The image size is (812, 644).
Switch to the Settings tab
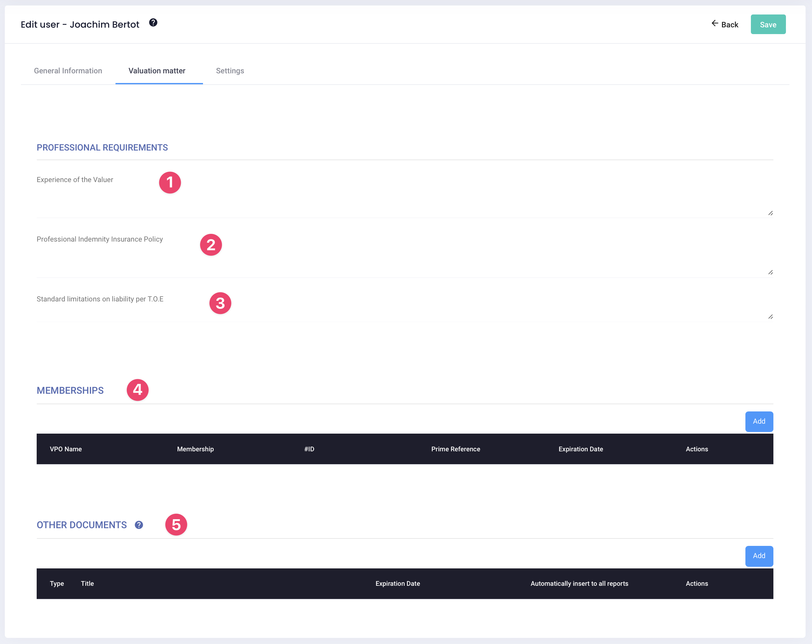tap(230, 71)
